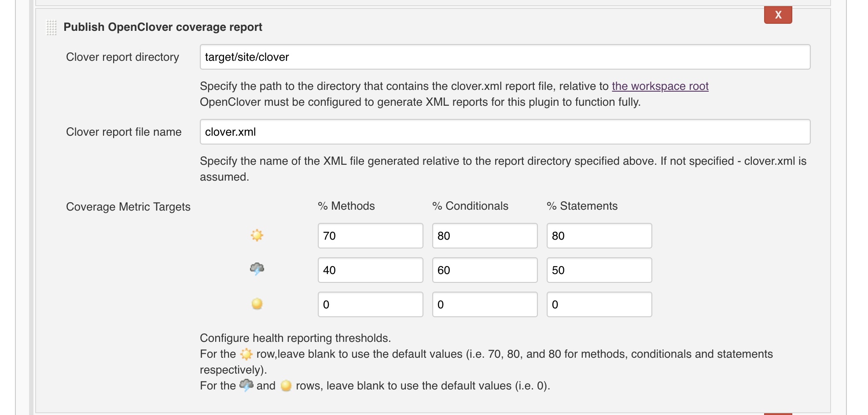This screenshot has width=868, height=415.
Task: Click the yellow ball icon in the targets table
Action: 257,304
